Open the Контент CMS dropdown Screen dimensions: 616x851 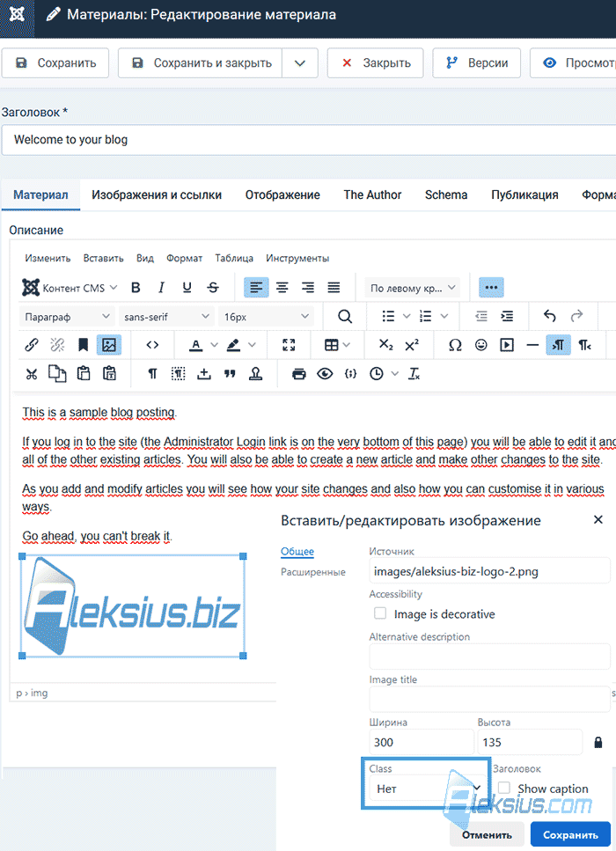[70, 288]
